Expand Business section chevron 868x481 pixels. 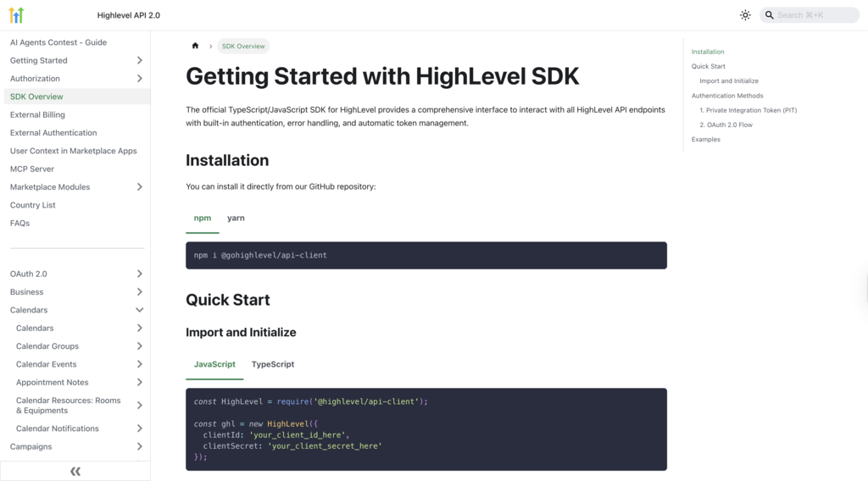click(140, 292)
